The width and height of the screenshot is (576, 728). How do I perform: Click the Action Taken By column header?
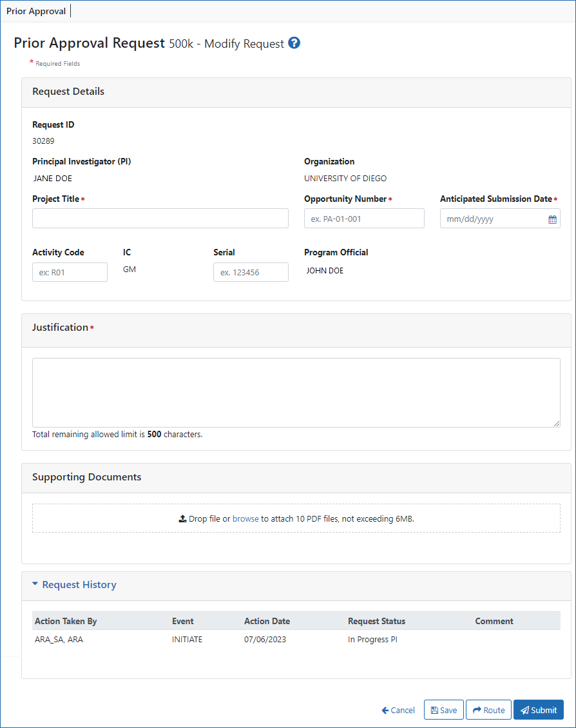pyautogui.click(x=66, y=621)
